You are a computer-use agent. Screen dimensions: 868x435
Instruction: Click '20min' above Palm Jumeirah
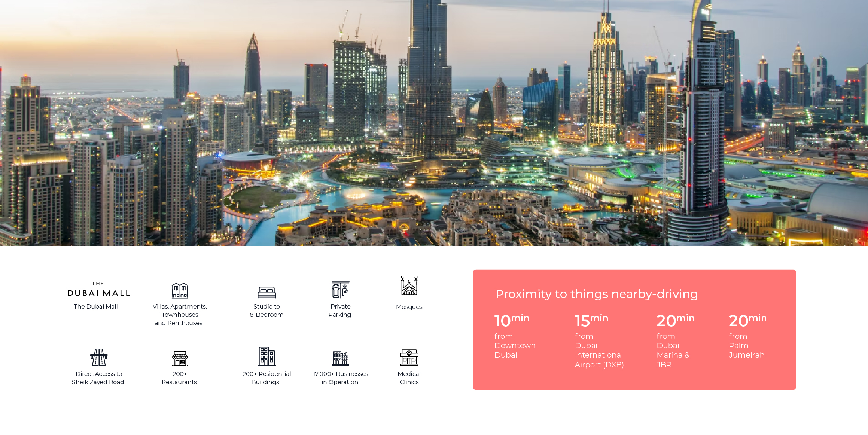click(747, 321)
